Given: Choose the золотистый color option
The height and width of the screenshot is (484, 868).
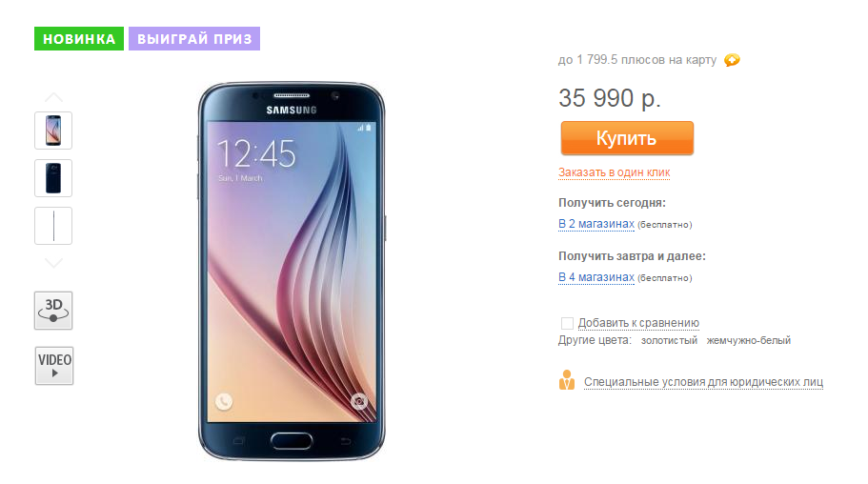Looking at the screenshot, I should pos(669,340).
